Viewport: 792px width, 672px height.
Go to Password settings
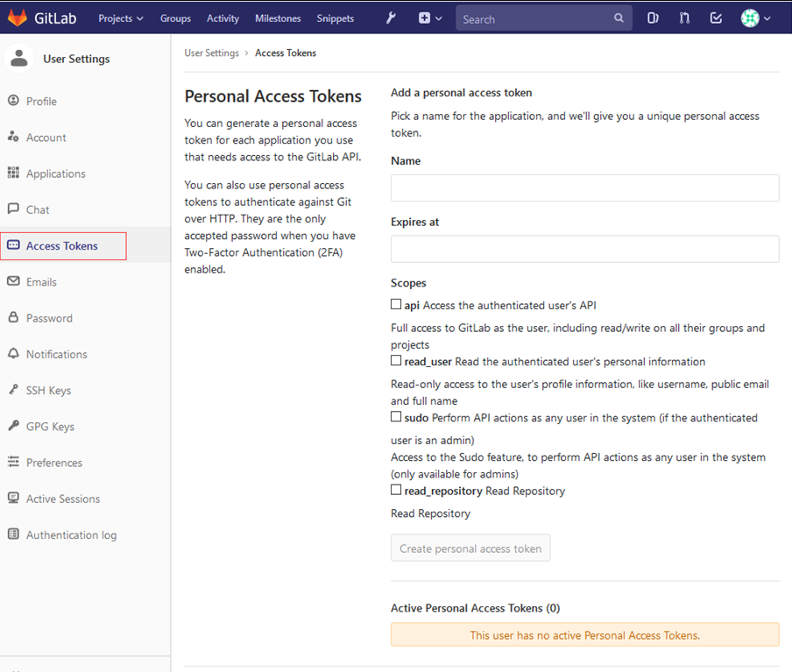click(x=49, y=318)
